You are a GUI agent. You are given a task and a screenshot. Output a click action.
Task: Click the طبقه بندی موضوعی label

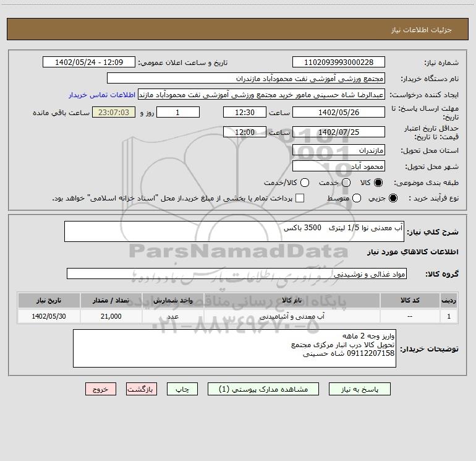pyautogui.click(x=426, y=183)
